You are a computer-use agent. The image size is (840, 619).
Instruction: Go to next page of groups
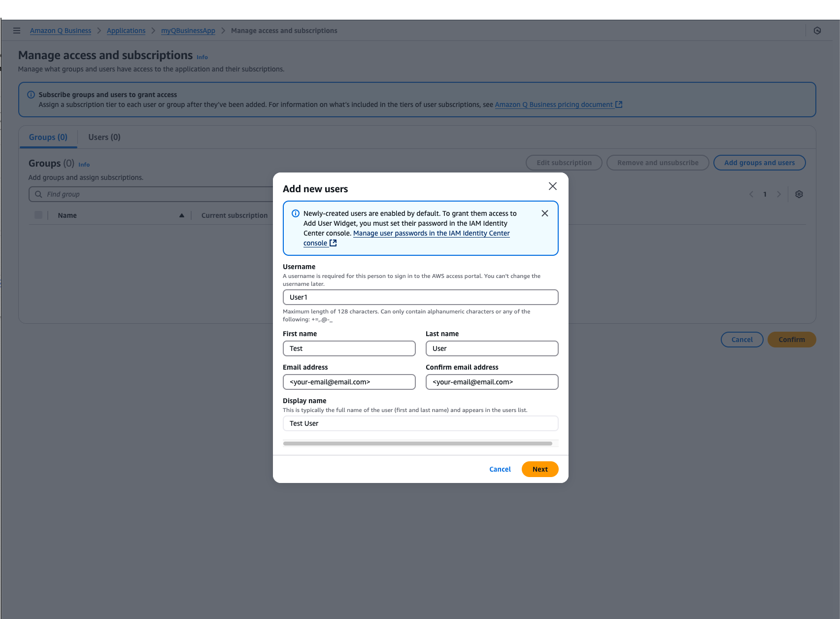click(778, 194)
